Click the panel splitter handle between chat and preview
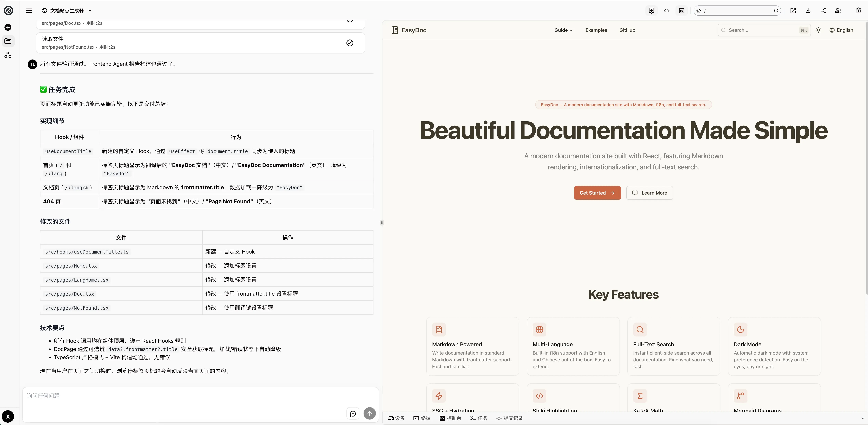The image size is (868, 425). 382,223
